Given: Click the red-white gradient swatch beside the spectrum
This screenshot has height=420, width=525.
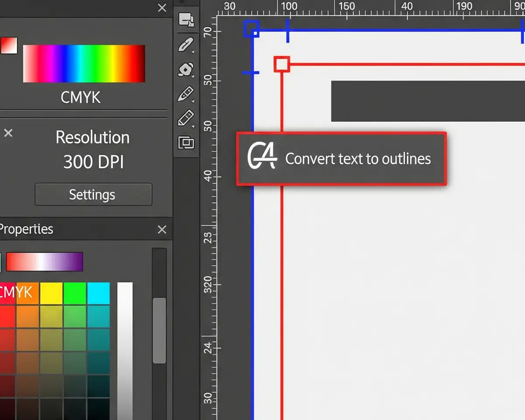Looking at the screenshot, I should click(x=9, y=45).
